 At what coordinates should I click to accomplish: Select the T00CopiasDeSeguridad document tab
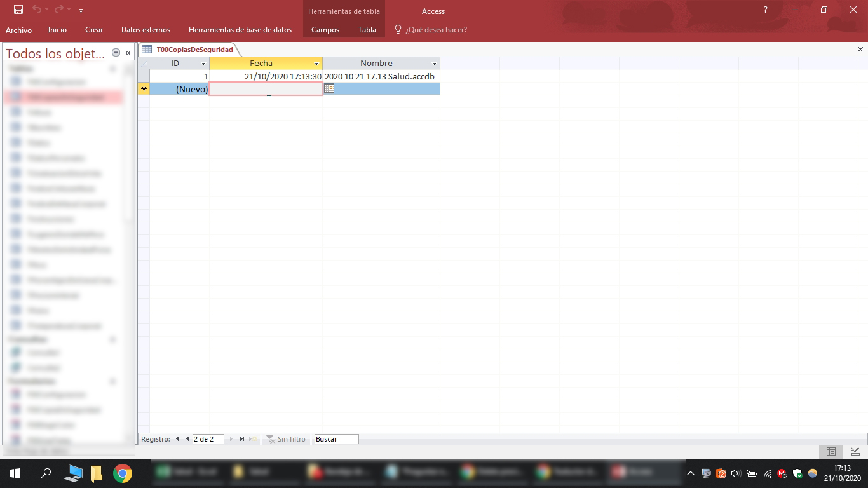(194, 50)
